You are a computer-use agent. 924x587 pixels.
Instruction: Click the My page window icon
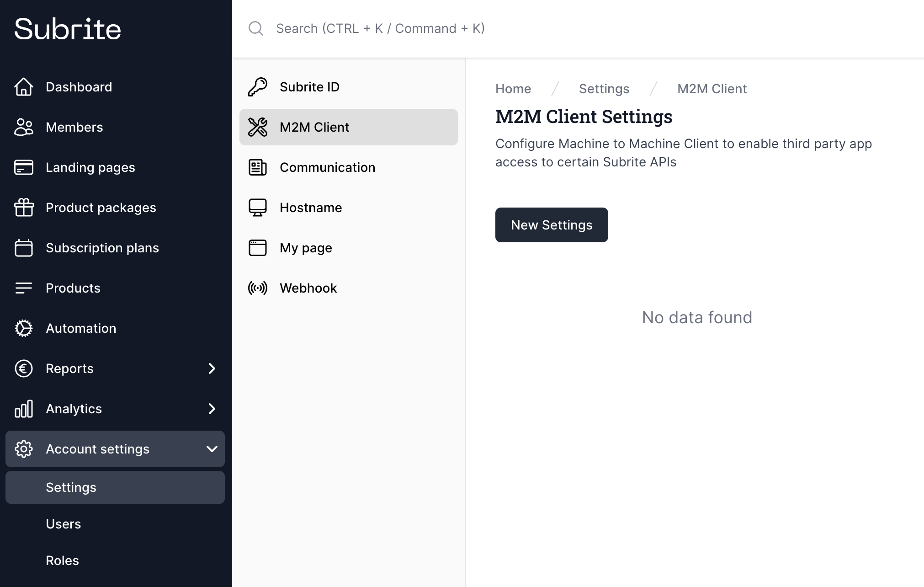(258, 248)
